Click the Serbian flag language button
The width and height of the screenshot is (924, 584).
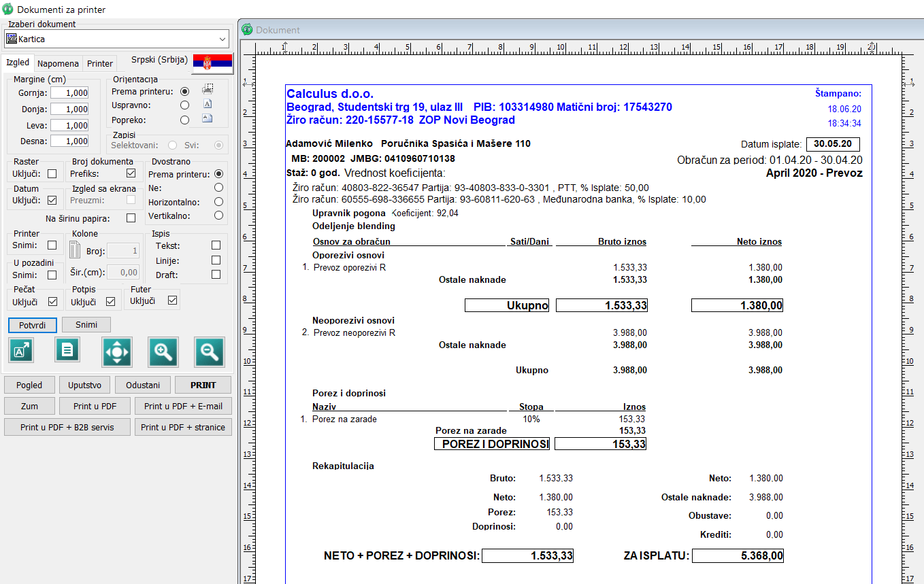pos(213,63)
